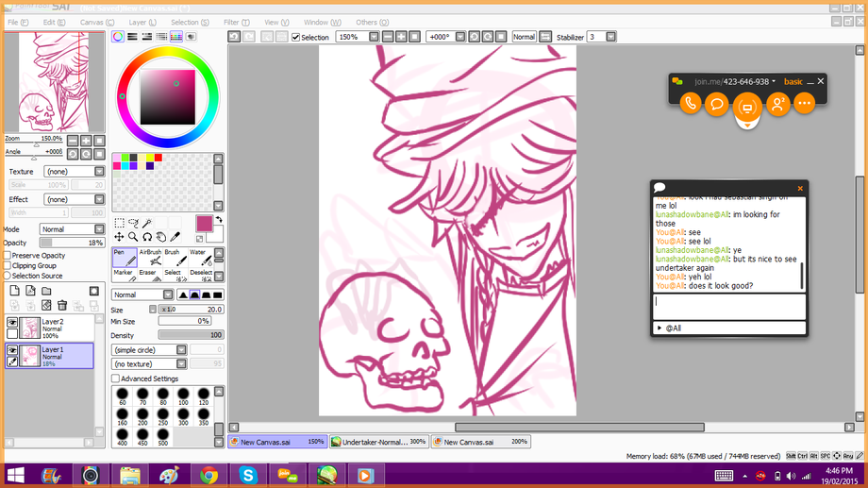Create a new layer folder
Viewport: 868px width, 488px height.
tap(46, 291)
